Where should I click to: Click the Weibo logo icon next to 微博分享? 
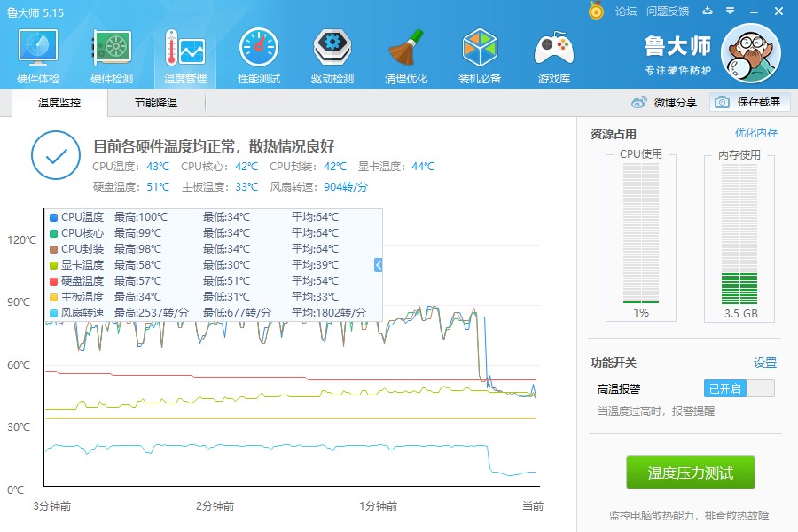tap(638, 102)
